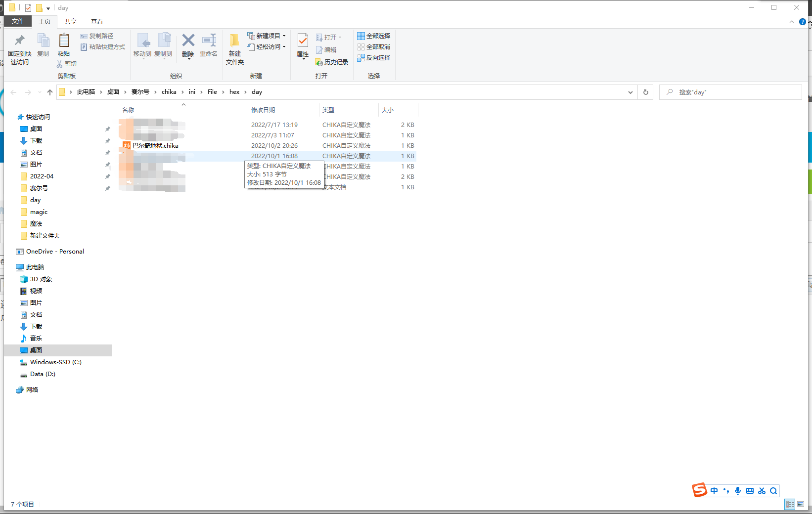
Task: Open the 魔法 folder in sidebar
Action: tap(36, 224)
